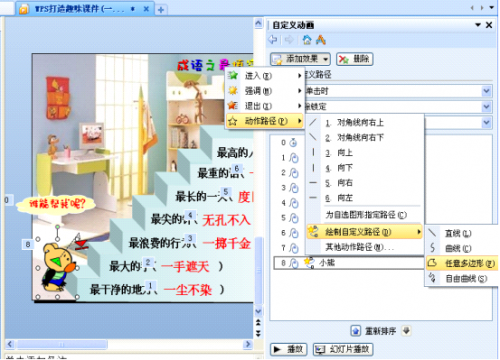Click previous slide double-arrow button

(x=258, y=322)
